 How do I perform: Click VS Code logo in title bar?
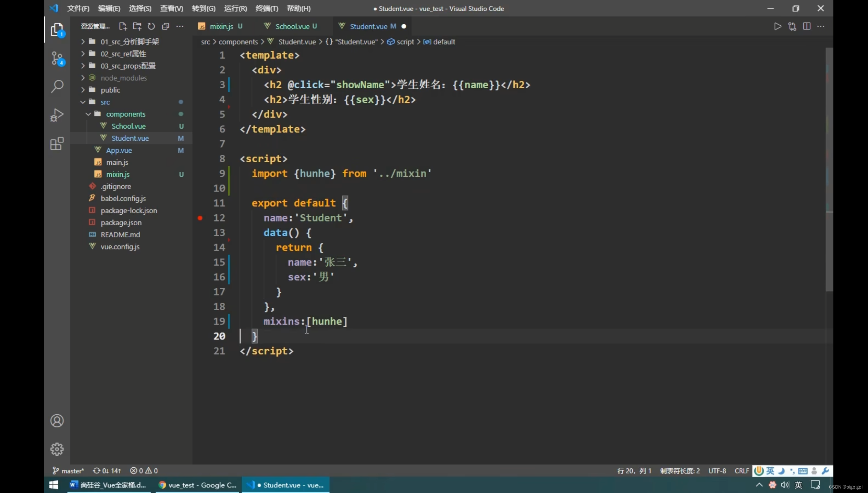[54, 8]
